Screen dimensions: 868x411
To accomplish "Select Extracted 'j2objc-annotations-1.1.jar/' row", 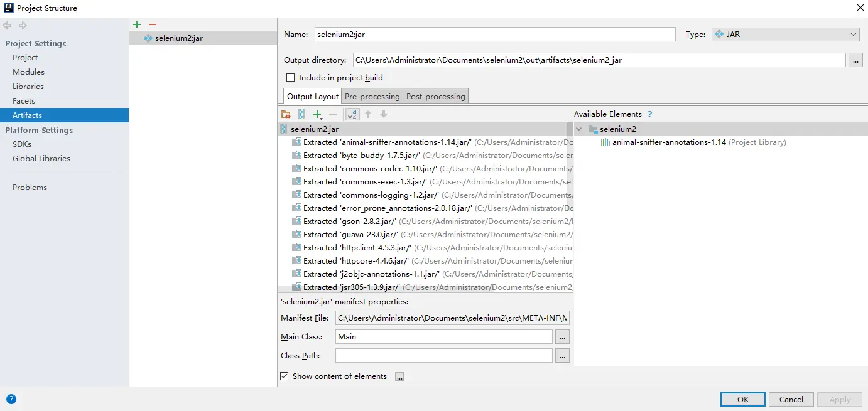I will coord(426,274).
